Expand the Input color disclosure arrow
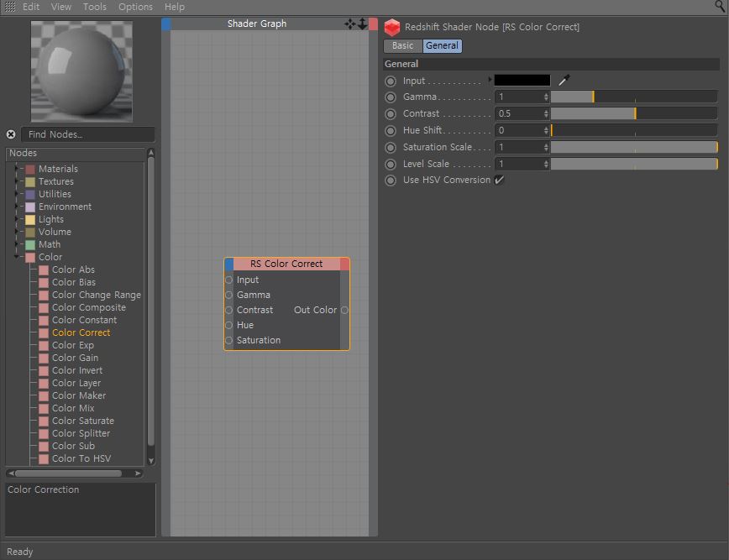 tap(490, 80)
